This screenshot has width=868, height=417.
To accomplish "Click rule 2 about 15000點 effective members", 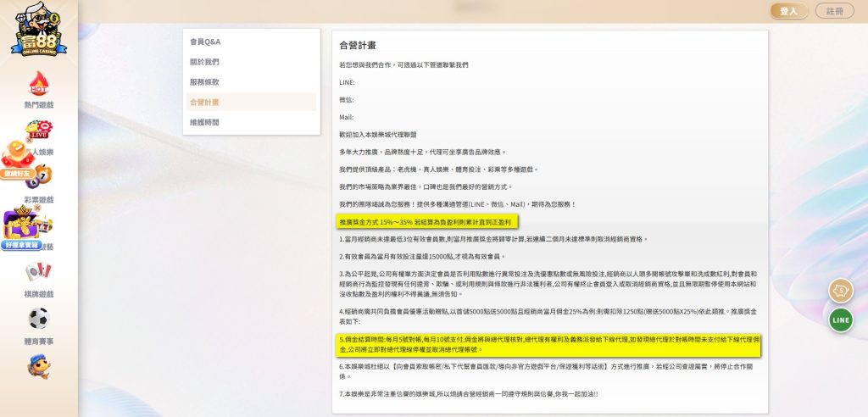I will tap(422, 257).
